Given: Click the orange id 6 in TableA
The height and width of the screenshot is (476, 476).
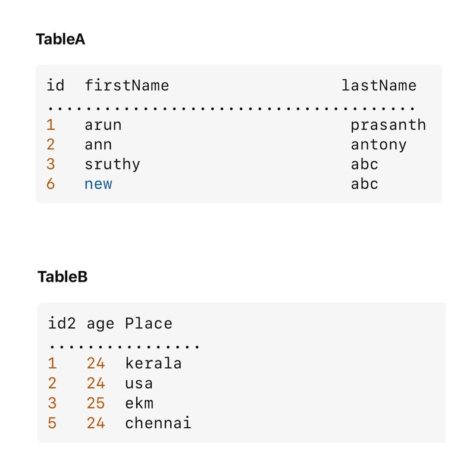Looking at the screenshot, I should point(51,184).
